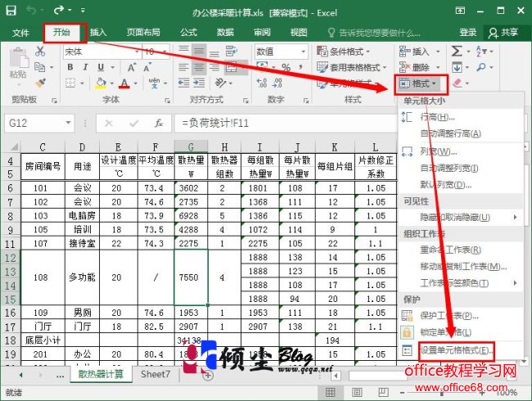Open 套用表格格式 table format menu

[351, 67]
